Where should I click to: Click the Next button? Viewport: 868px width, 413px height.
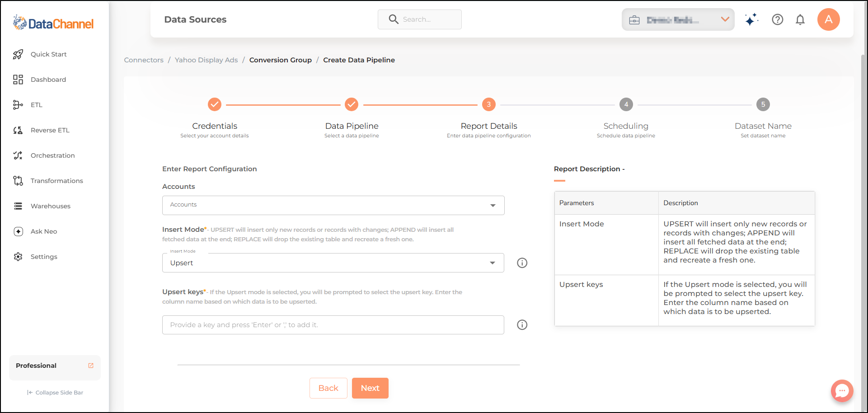tap(370, 388)
